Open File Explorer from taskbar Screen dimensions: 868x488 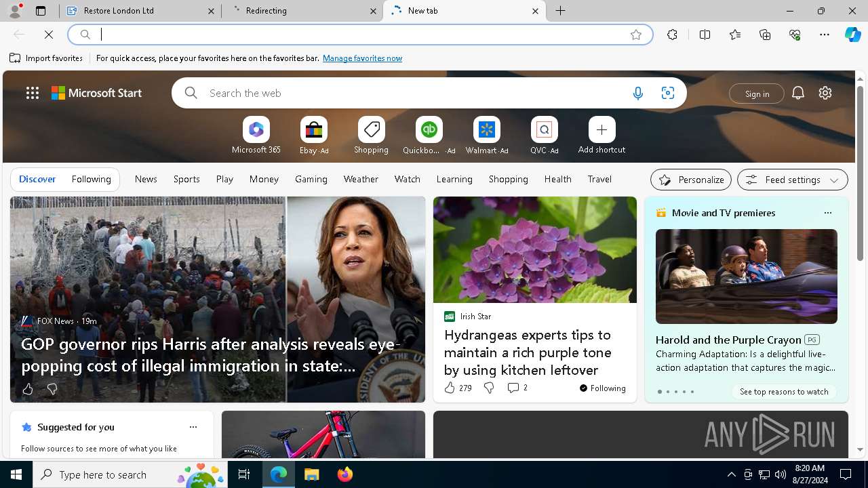click(311, 474)
